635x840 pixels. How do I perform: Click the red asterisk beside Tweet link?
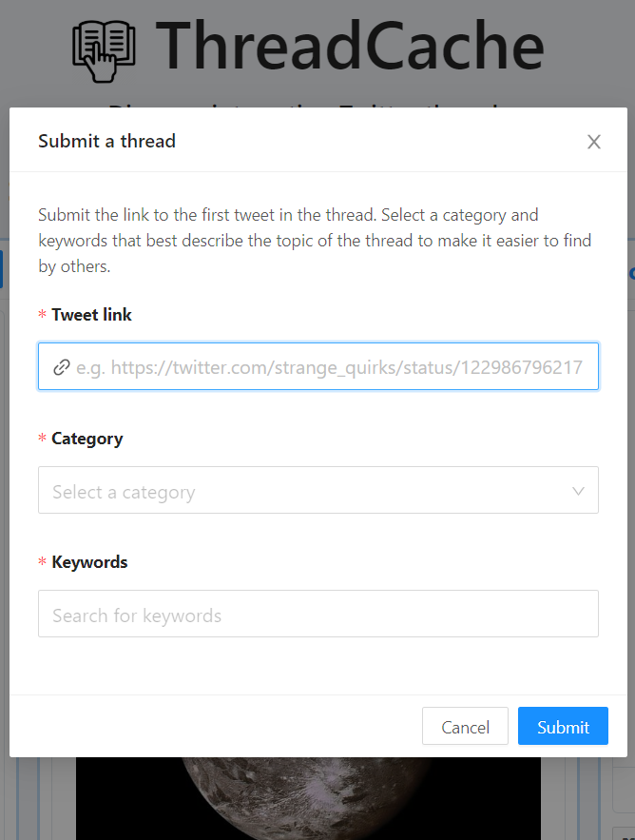coord(42,315)
